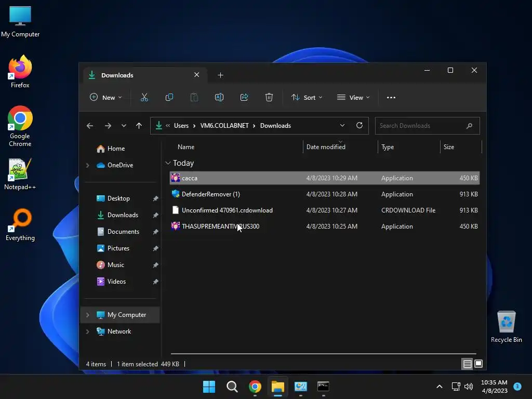532x399 pixels.
Task: Click the Paste clipboard icon
Action: [x=194, y=97]
